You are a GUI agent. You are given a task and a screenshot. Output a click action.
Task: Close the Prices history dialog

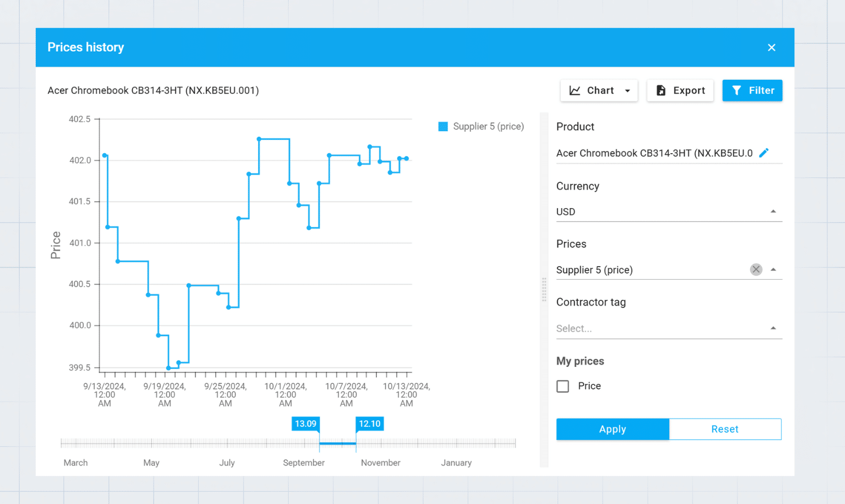771,47
